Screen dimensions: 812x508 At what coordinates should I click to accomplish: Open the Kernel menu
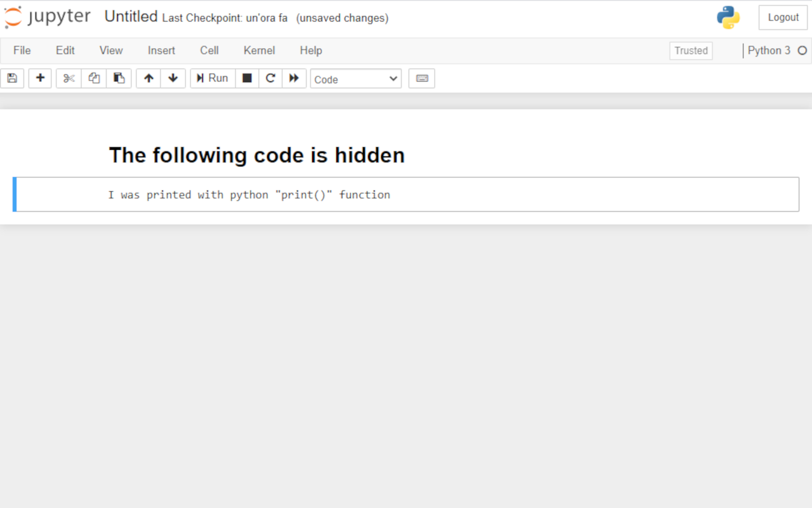(x=259, y=50)
